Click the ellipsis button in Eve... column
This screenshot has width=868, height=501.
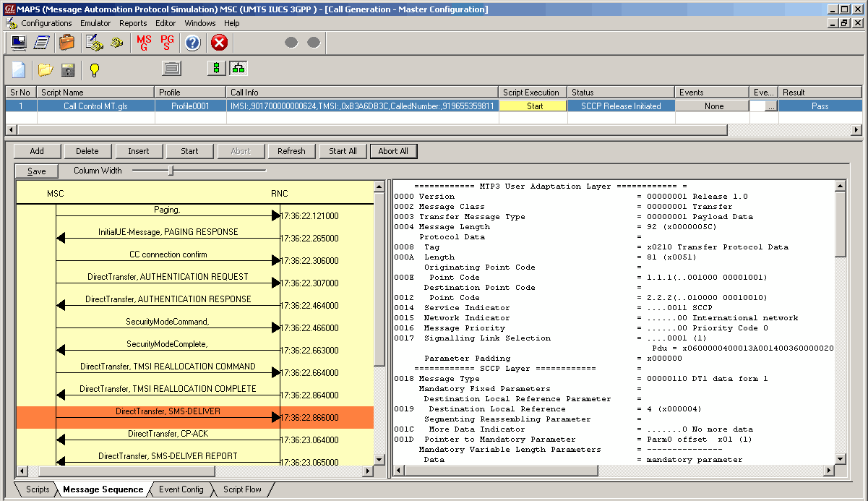(x=770, y=106)
